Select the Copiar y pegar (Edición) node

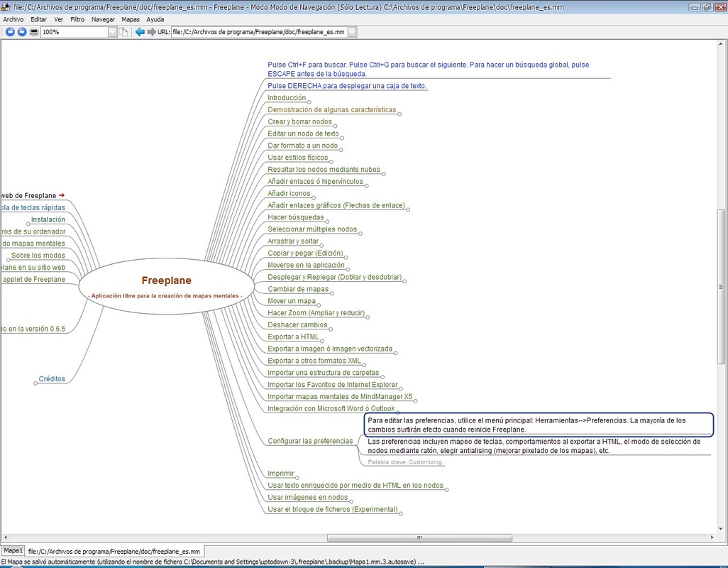pyautogui.click(x=305, y=253)
